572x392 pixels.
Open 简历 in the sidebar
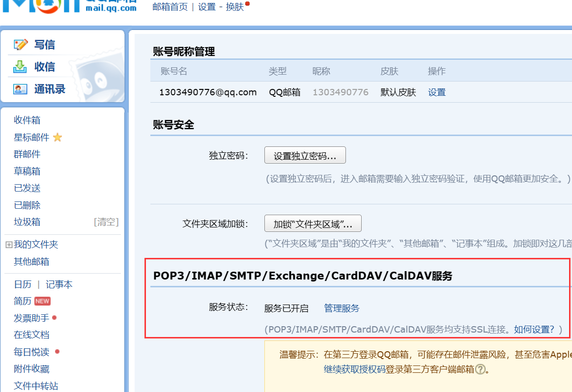[x=23, y=301]
